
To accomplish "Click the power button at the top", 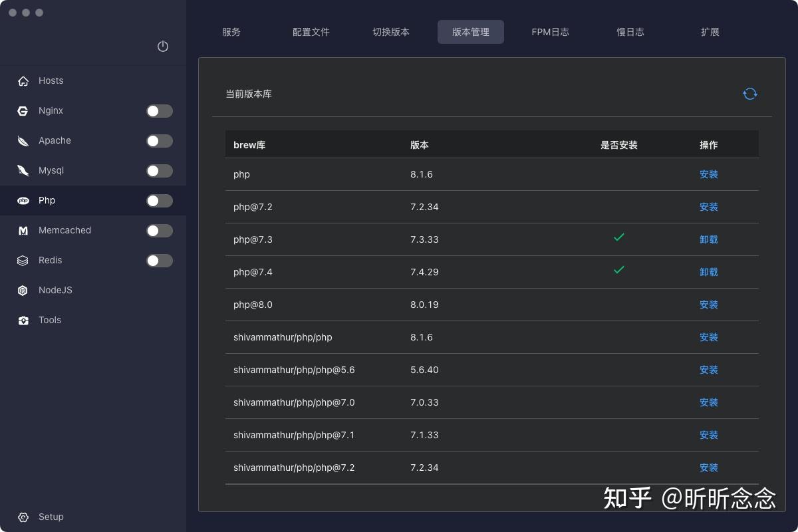I will (x=163, y=47).
